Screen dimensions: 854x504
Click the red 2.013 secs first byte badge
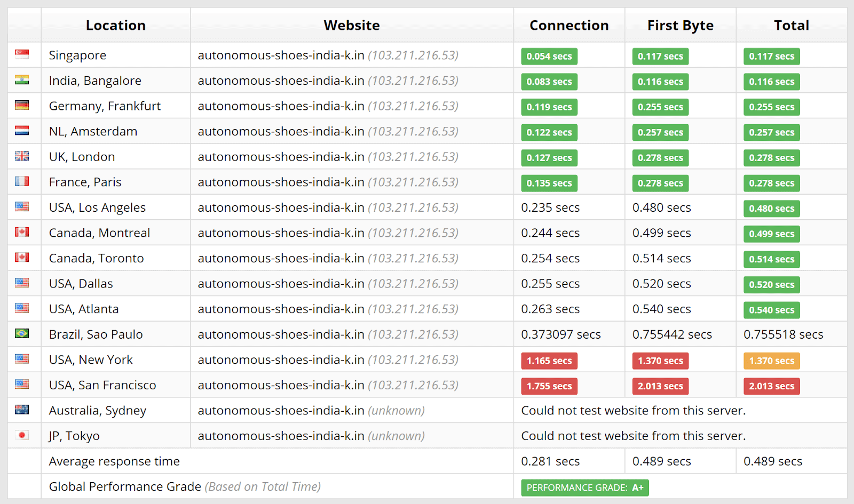point(660,386)
